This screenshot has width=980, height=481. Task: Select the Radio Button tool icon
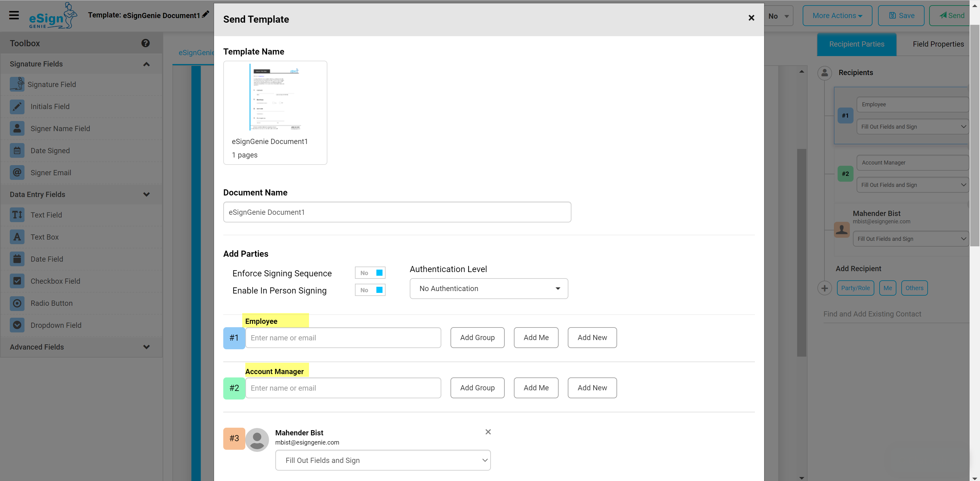click(17, 303)
